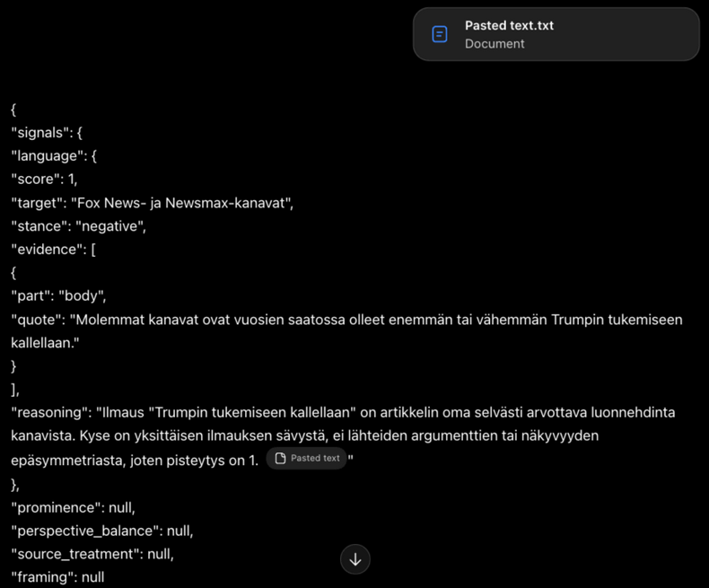Click the "Document" label under file name
The image size is (709, 588).
(495, 44)
